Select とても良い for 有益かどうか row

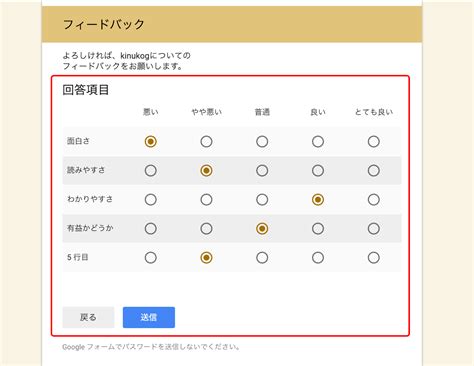[x=374, y=228]
